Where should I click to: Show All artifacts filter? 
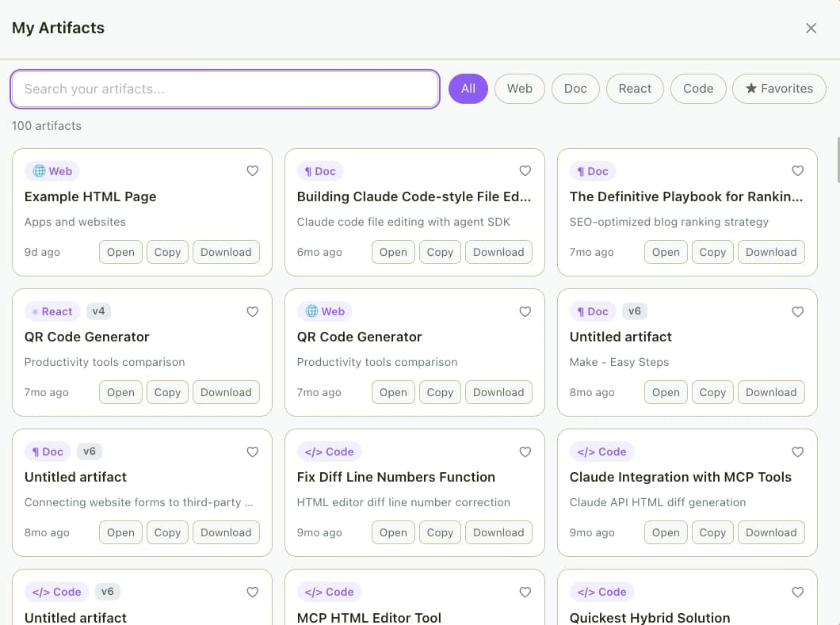click(x=468, y=89)
